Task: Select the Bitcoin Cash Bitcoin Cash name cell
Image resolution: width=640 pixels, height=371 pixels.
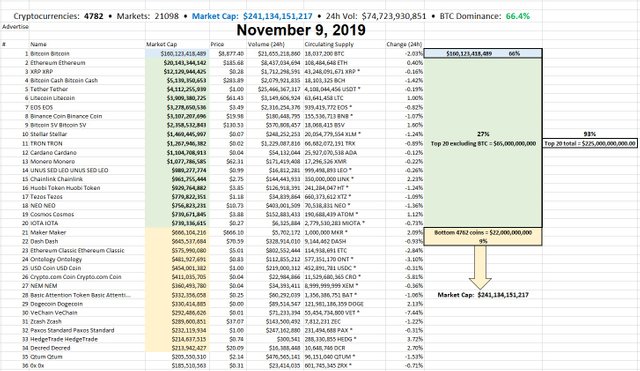Action: point(64,80)
